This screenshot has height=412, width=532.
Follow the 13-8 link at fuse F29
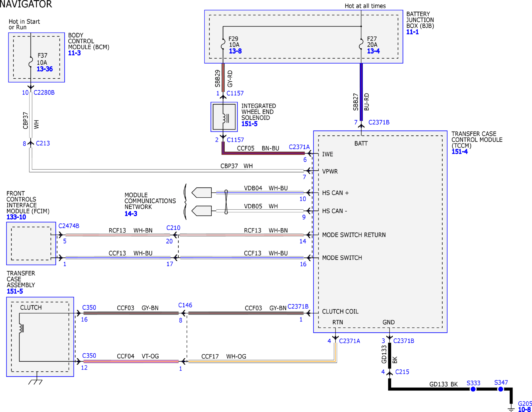[235, 51]
